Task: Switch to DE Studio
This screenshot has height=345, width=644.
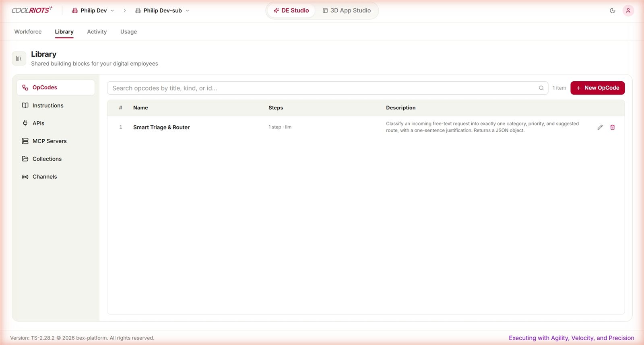Action: click(x=291, y=10)
